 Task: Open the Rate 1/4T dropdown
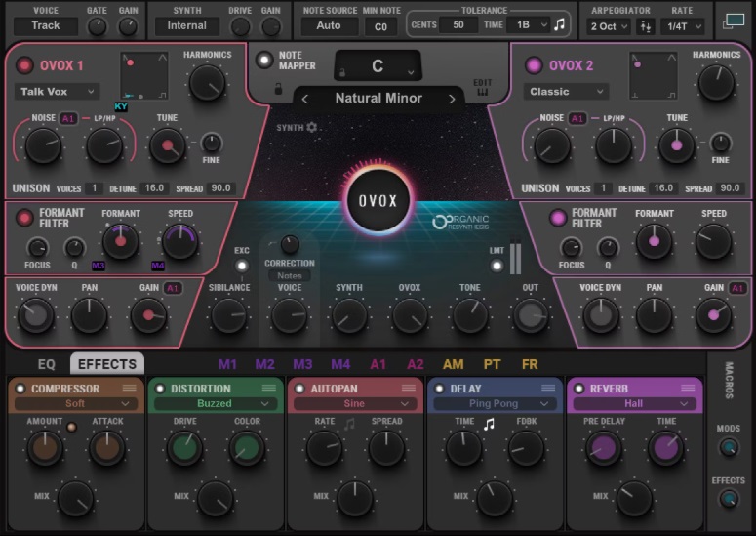pyautogui.click(x=682, y=26)
